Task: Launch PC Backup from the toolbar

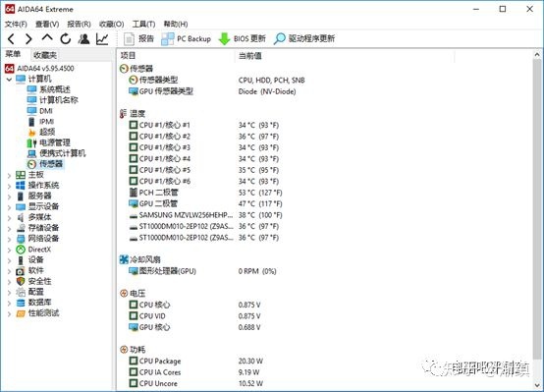Action: [x=186, y=38]
